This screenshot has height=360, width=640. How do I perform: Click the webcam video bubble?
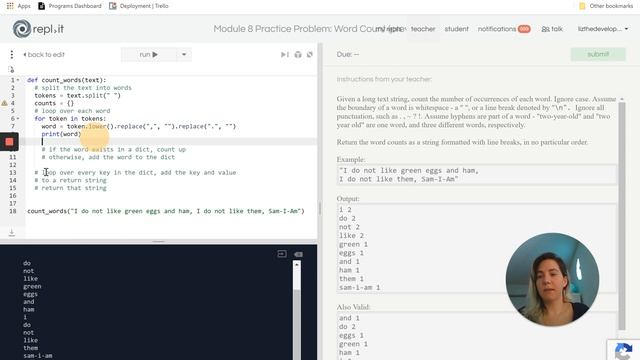[x=552, y=280]
